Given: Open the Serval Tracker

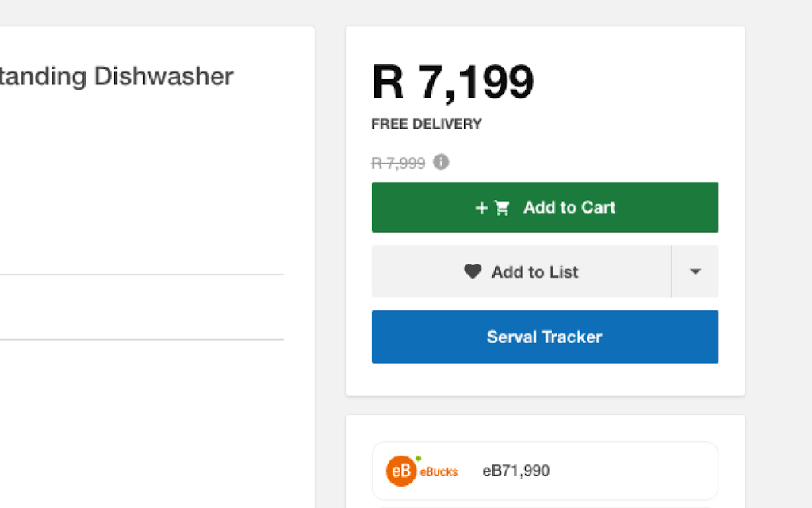Looking at the screenshot, I should point(545,337).
